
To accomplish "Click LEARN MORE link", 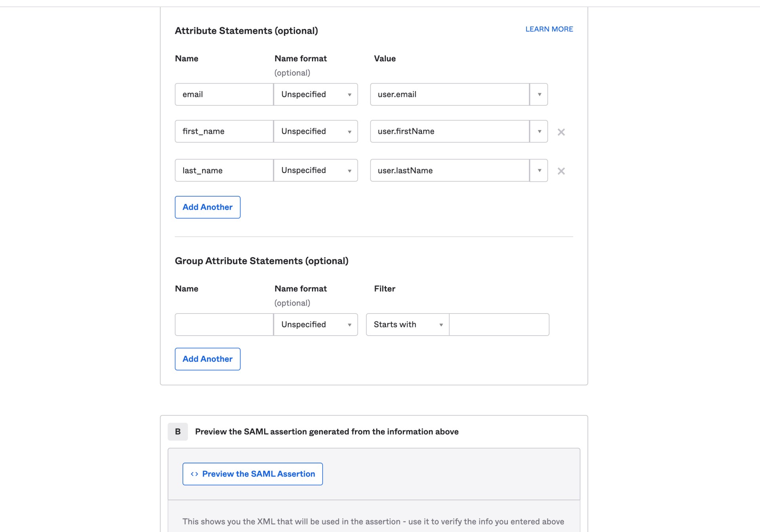I will 549,29.
